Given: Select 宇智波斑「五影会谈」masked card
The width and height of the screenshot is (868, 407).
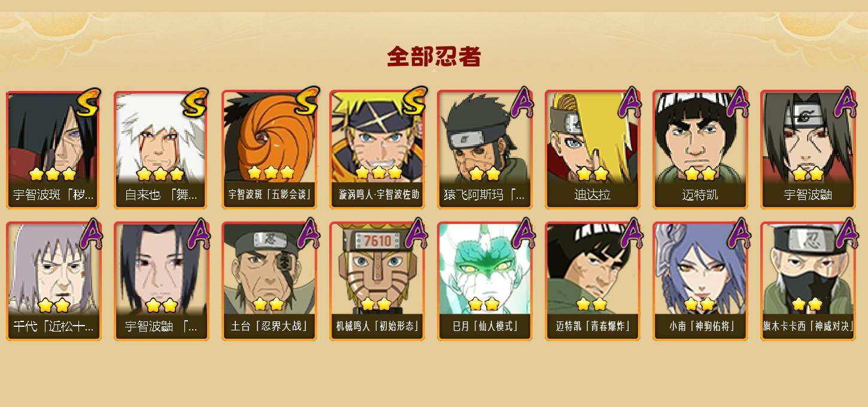Looking at the screenshot, I should pyautogui.click(x=269, y=150).
